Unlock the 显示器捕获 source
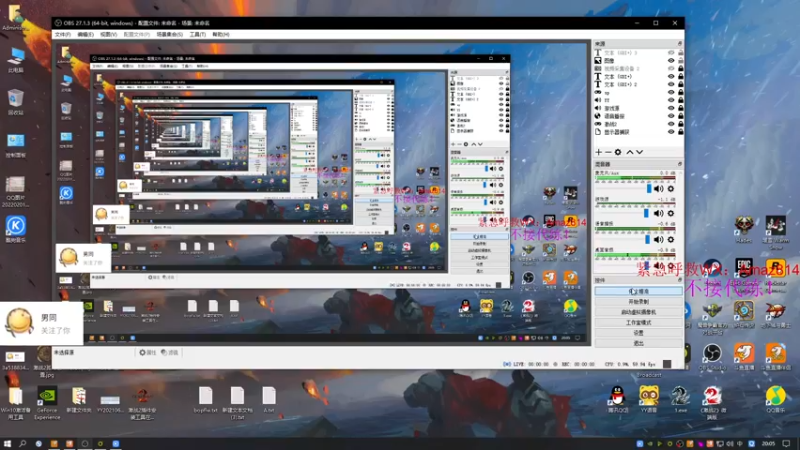The width and height of the screenshot is (800, 450). tap(680, 132)
